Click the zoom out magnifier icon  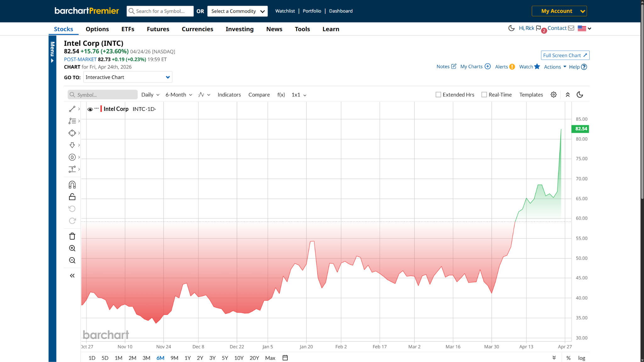(72, 260)
